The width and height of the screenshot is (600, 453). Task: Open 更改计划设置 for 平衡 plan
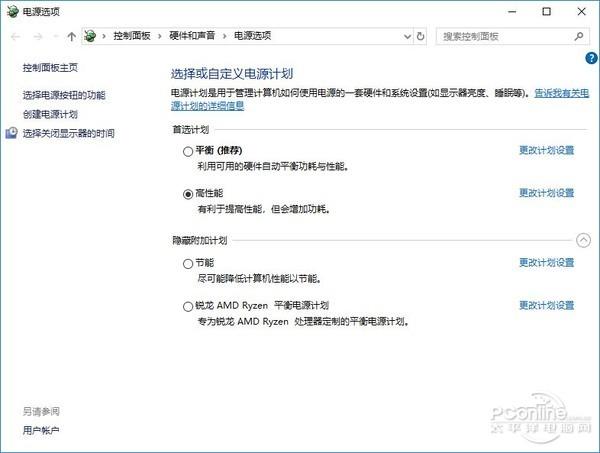[546, 150]
